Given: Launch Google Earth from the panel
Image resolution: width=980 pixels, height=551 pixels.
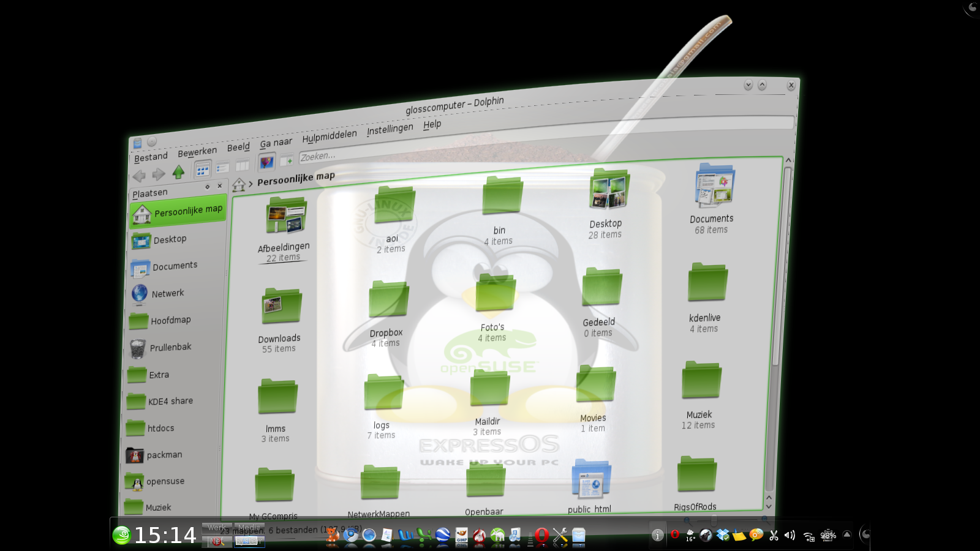Looking at the screenshot, I should [442, 536].
